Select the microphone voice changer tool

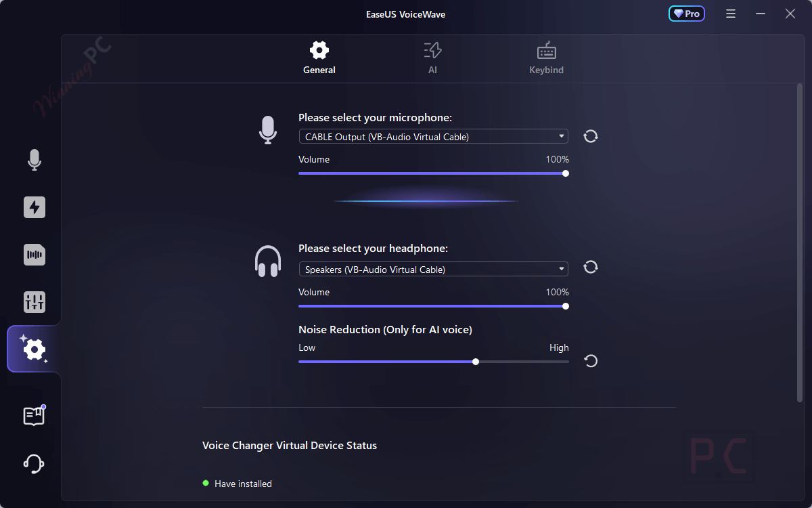pos(34,160)
